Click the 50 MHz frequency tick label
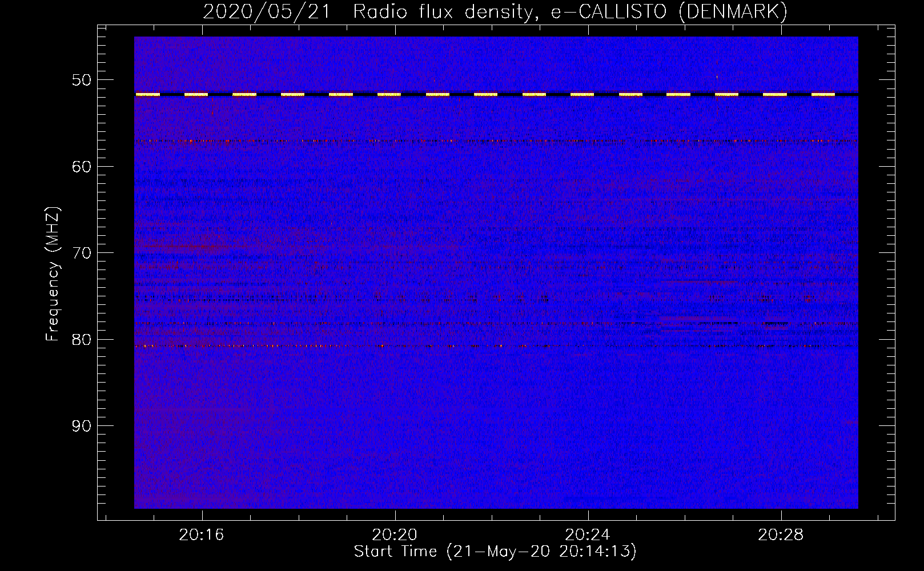924x571 pixels. pos(82,79)
